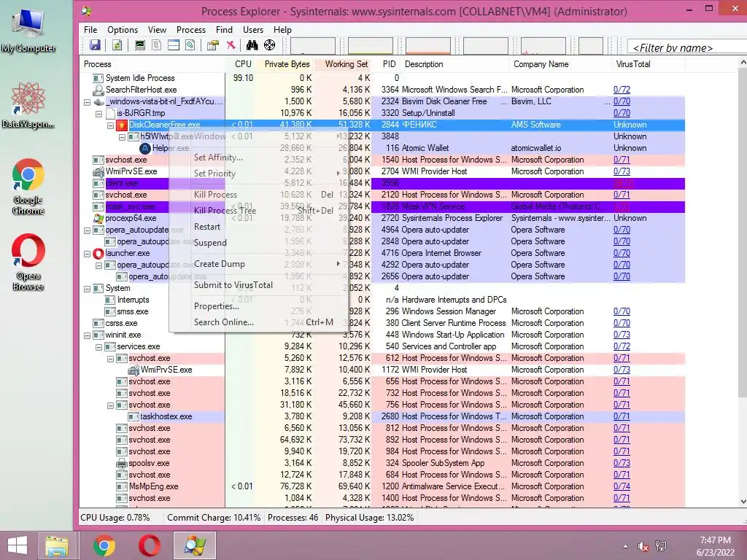This screenshot has width=747, height=560.
Task: Open process Properties toolbar icon
Action: (x=212, y=45)
